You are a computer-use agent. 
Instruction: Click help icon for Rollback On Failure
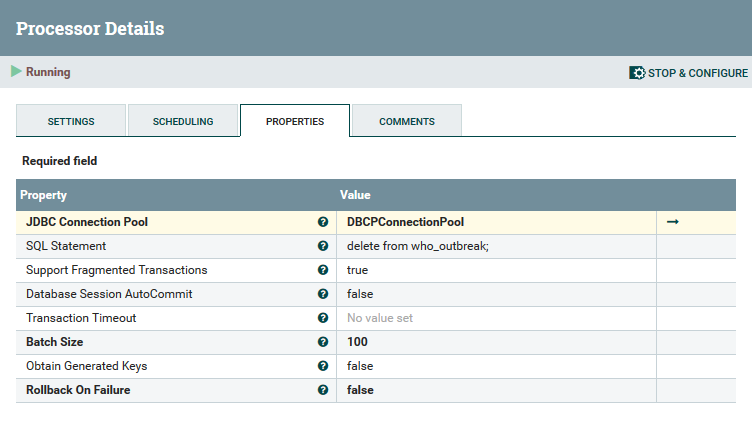tap(323, 390)
